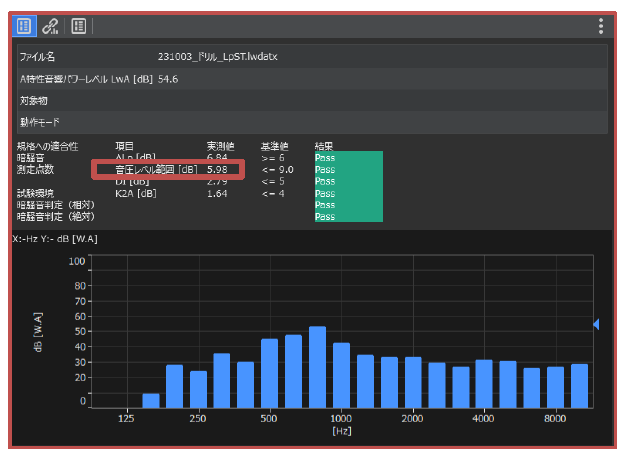The image size is (625, 459).
Task: Click the K2A [dB] item label
Action: (x=136, y=193)
